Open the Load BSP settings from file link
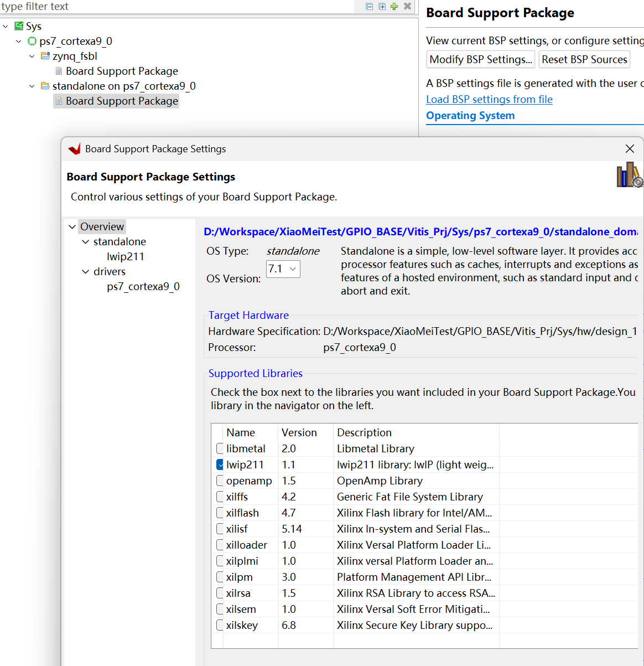The width and height of the screenshot is (644, 666). (489, 99)
